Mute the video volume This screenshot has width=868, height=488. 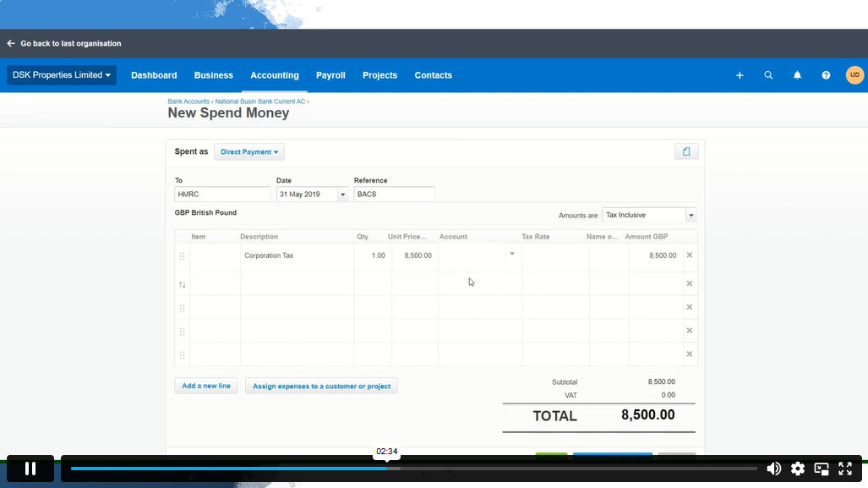pyautogui.click(x=773, y=469)
